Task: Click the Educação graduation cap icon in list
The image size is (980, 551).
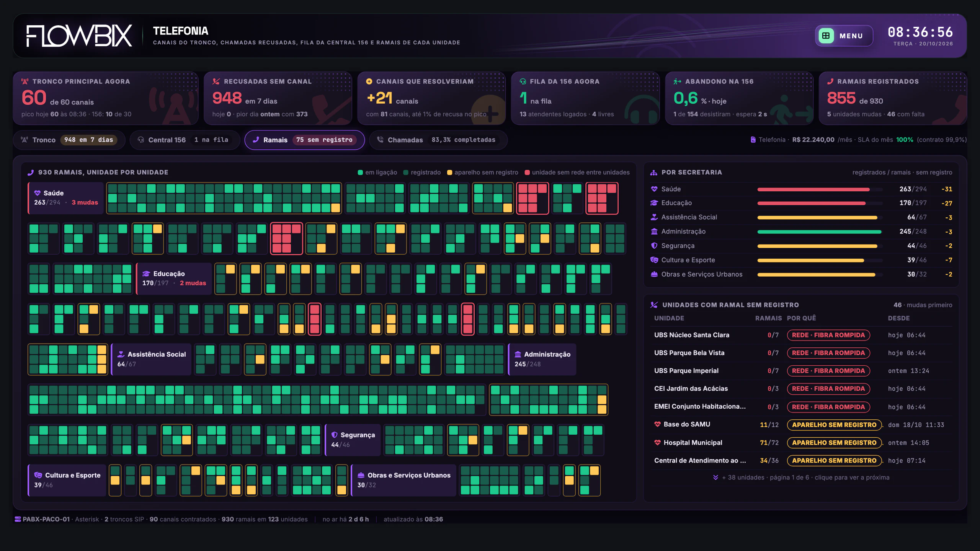Action: (x=654, y=203)
